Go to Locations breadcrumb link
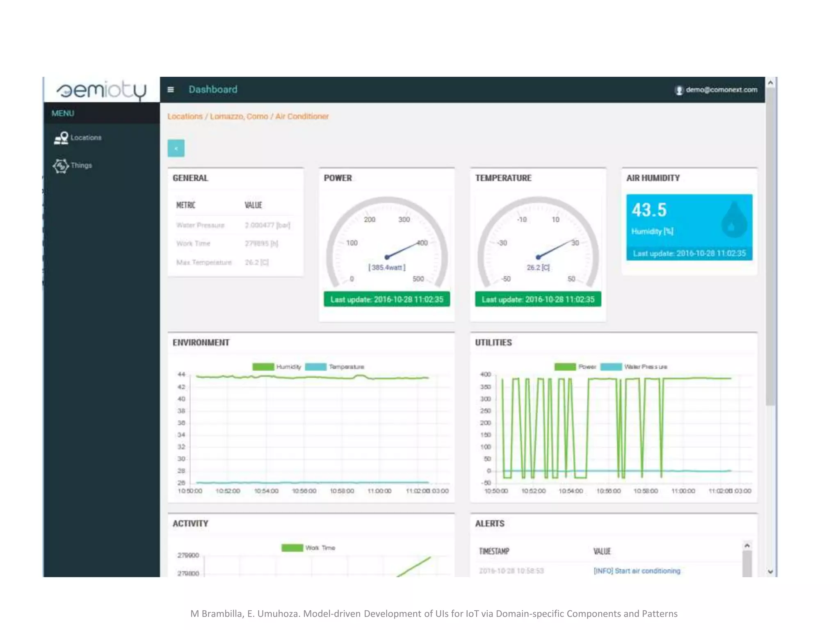Image resolution: width=840 pixels, height=630 pixels. pos(185,116)
